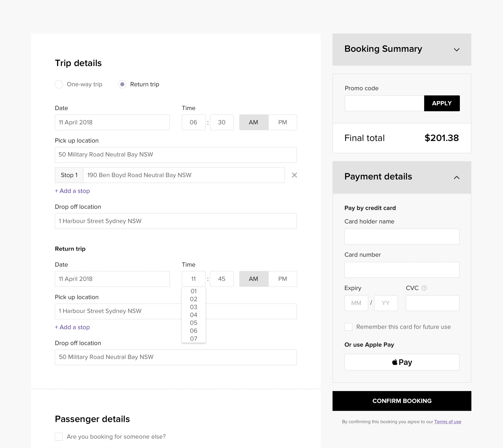Open the departure date field
503x448 pixels.
click(x=112, y=122)
